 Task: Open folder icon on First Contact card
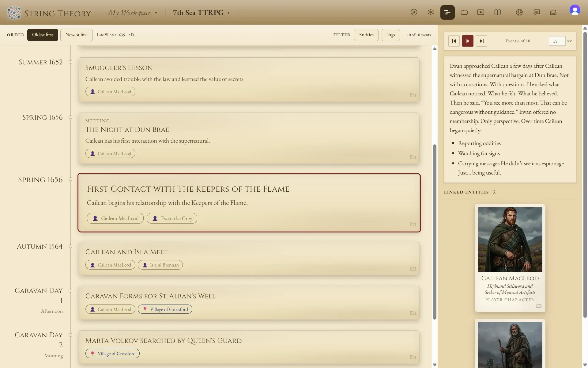(413, 224)
